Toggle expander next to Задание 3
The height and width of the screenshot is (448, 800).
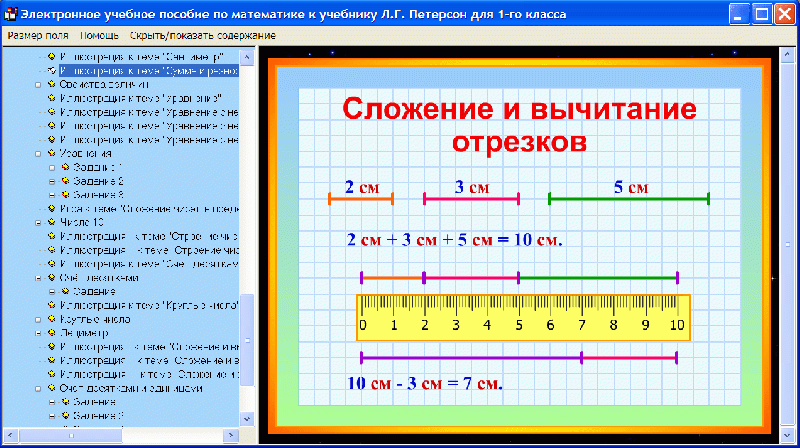pos(52,195)
